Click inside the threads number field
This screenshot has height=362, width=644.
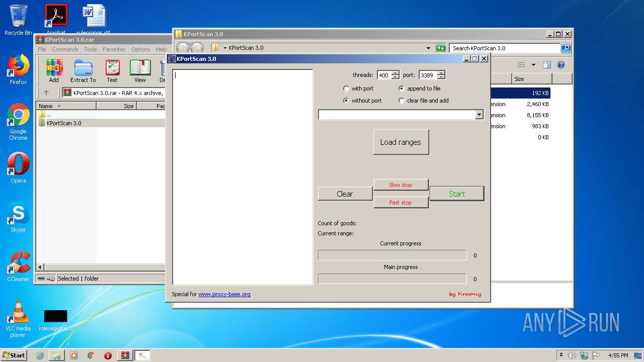click(383, 75)
